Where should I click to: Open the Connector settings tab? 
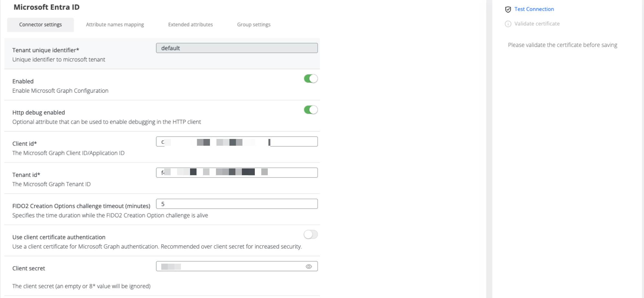click(x=40, y=25)
